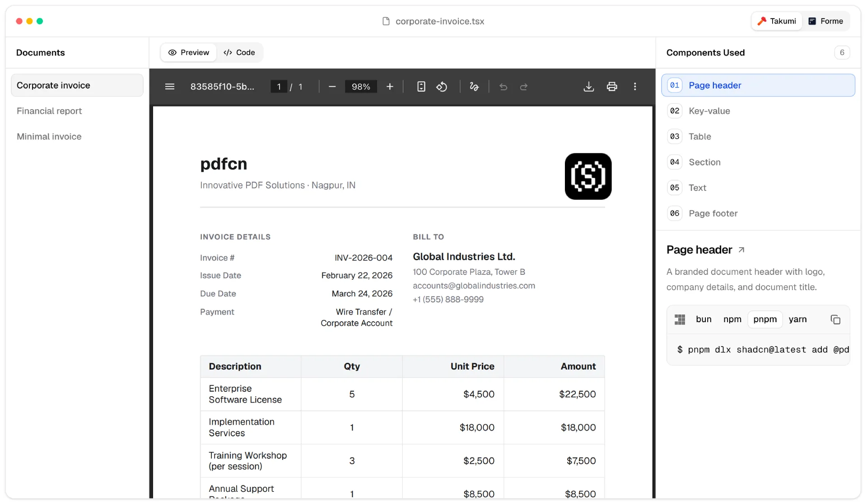Choose the pnpm package manager tab
The height and width of the screenshot is (504, 867).
(x=765, y=319)
